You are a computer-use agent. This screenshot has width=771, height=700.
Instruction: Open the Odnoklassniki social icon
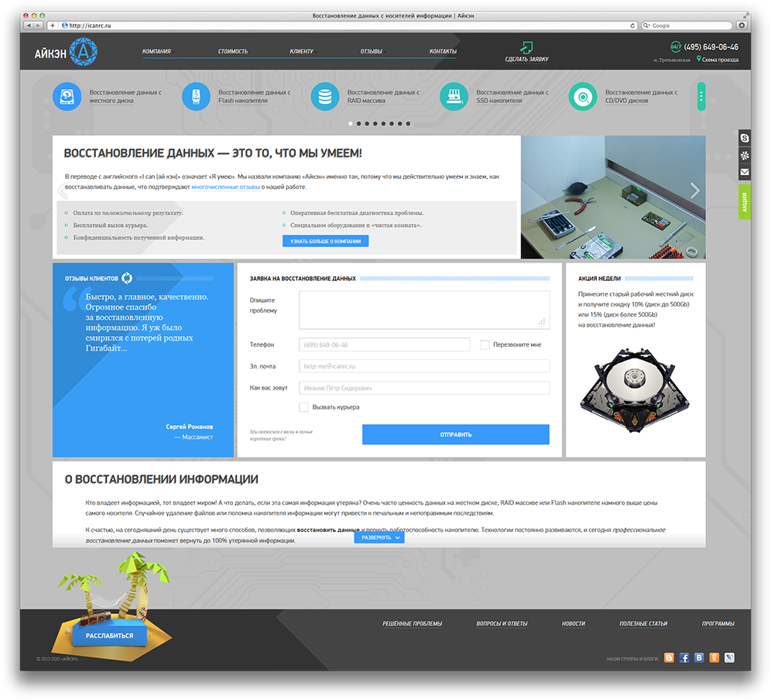coord(714,657)
